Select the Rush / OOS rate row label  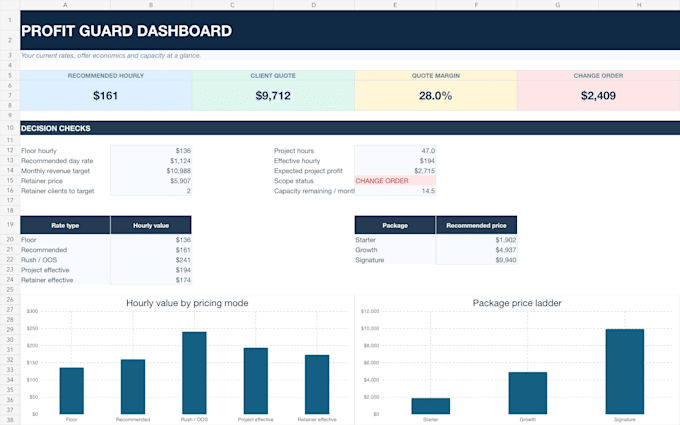point(39,260)
